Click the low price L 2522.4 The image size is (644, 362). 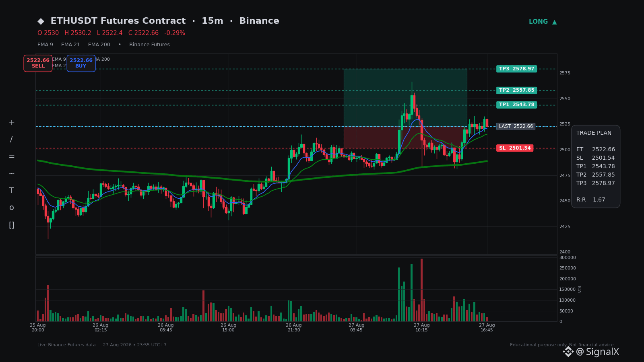pos(109,33)
